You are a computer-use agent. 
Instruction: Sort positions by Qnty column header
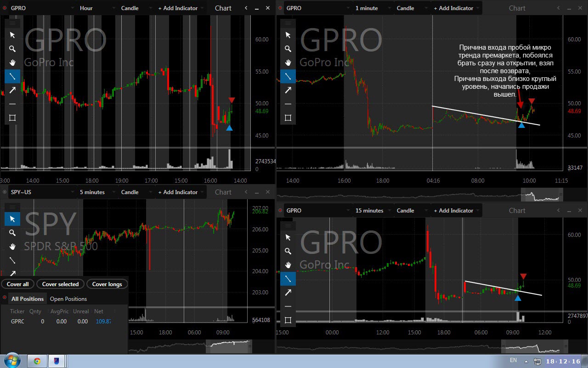(35, 311)
